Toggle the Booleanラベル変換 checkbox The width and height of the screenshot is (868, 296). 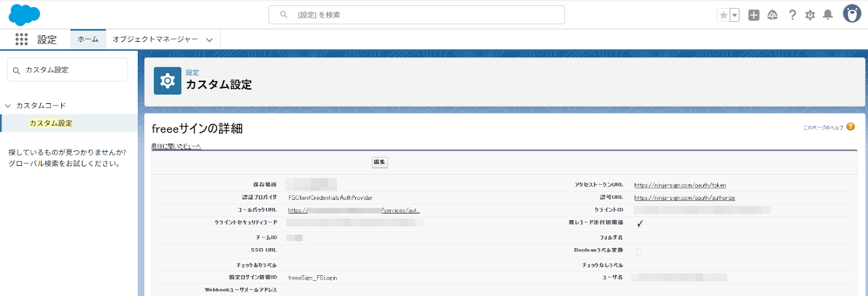point(639,252)
